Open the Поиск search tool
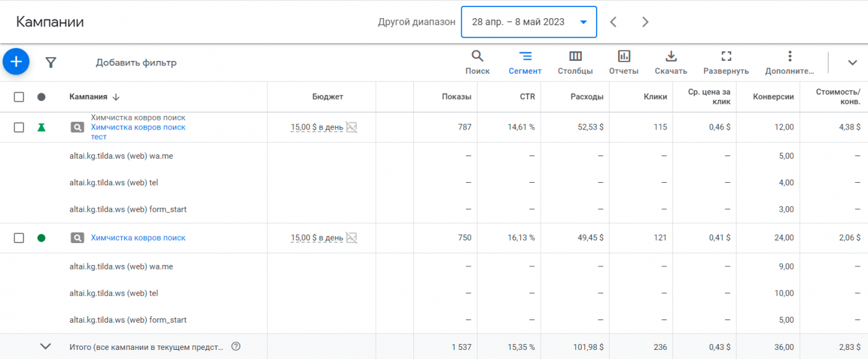The width and height of the screenshot is (868, 359). click(x=477, y=62)
